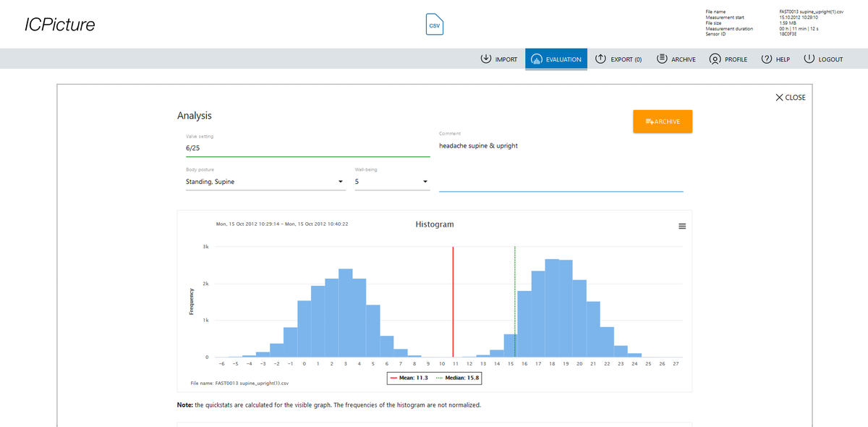Image resolution: width=868 pixels, height=427 pixels.
Task: Click the file name label below chart
Action: pyautogui.click(x=239, y=382)
